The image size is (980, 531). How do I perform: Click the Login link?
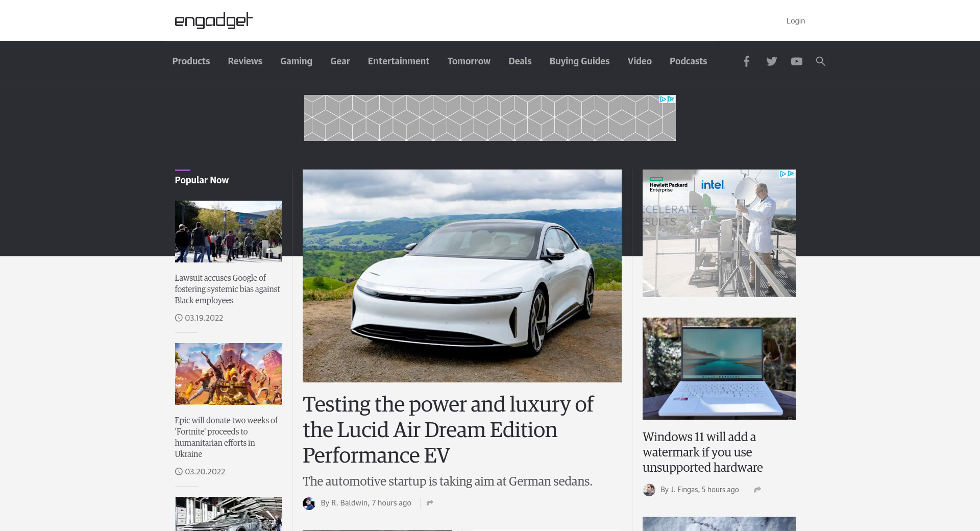coord(795,21)
